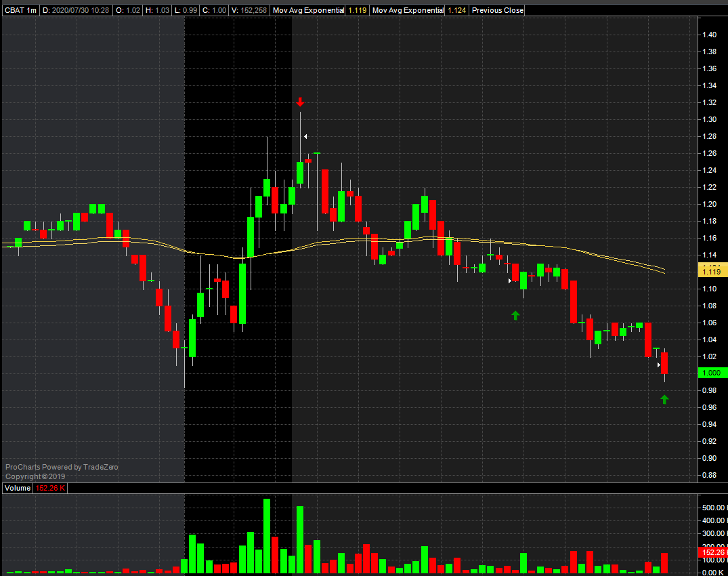Click the 1.20 price axis label

coord(710,205)
